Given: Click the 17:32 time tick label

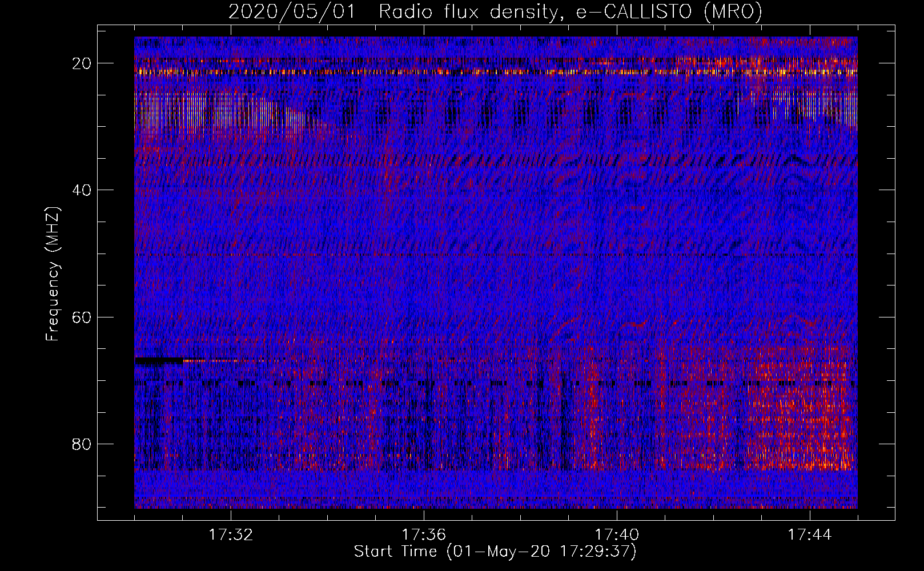Looking at the screenshot, I should tap(231, 535).
